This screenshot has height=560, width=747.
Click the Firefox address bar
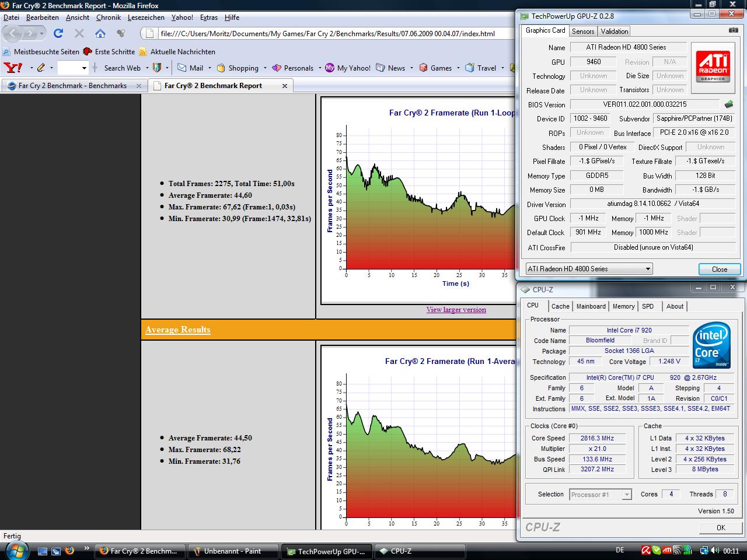coord(327,34)
